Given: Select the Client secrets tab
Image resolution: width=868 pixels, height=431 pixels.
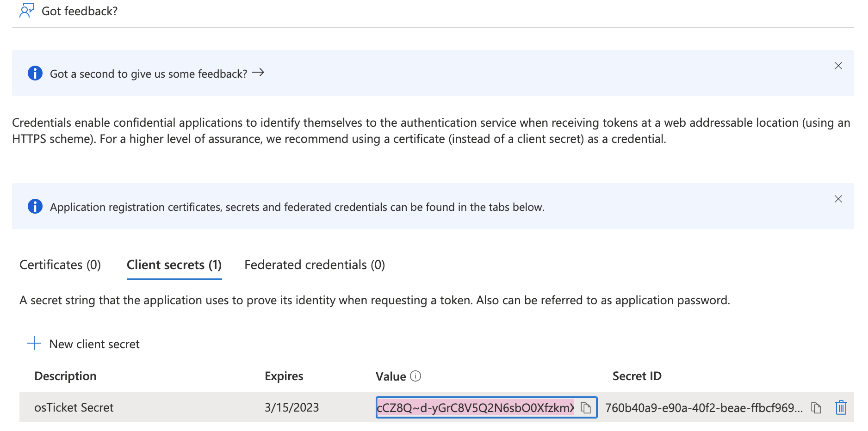Looking at the screenshot, I should coord(174,265).
